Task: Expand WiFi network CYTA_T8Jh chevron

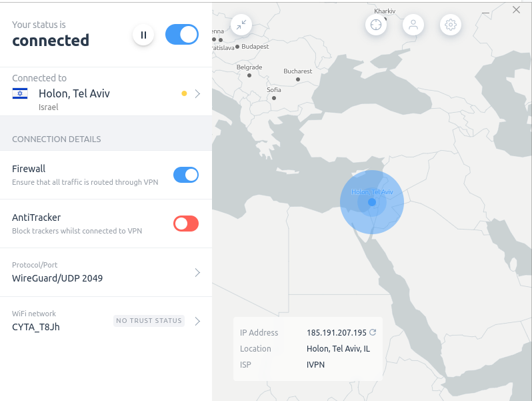Action: coord(197,321)
